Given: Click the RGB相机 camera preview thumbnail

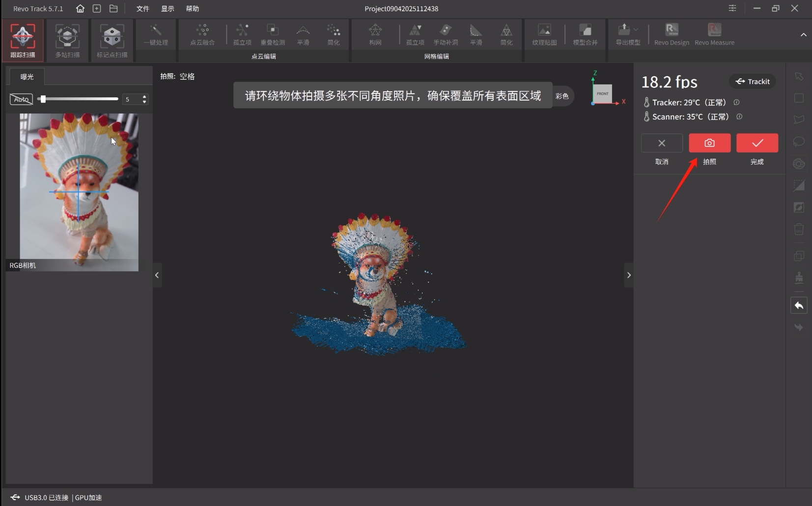Looking at the screenshot, I should point(79,192).
